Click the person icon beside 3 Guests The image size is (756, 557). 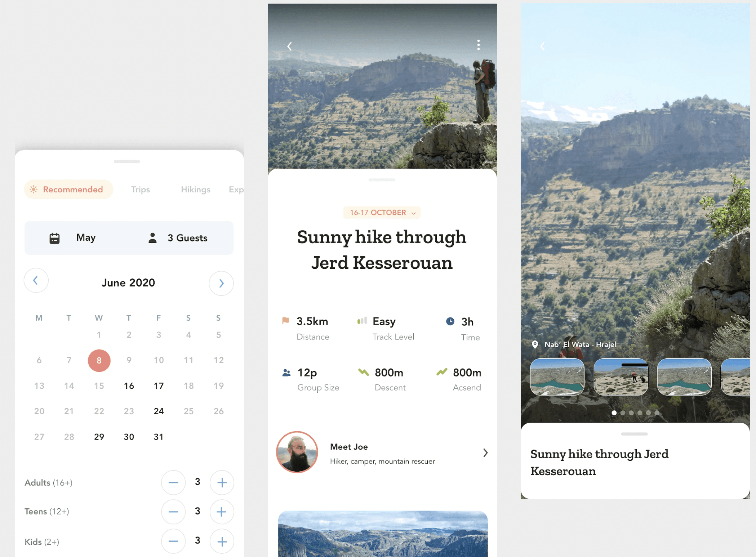152,238
